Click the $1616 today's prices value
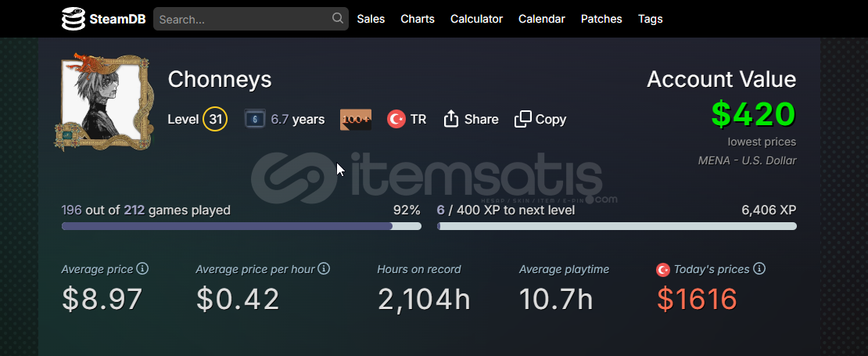 [697, 299]
